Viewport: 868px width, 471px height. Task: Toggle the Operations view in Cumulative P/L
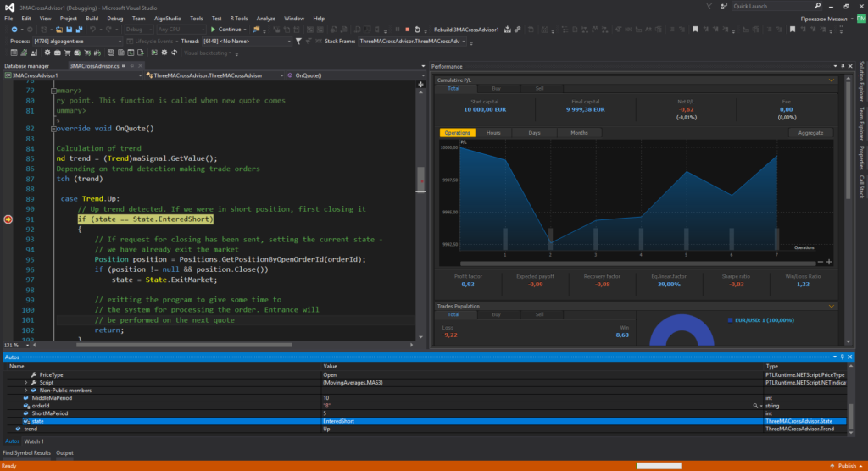pyautogui.click(x=457, y=133)
